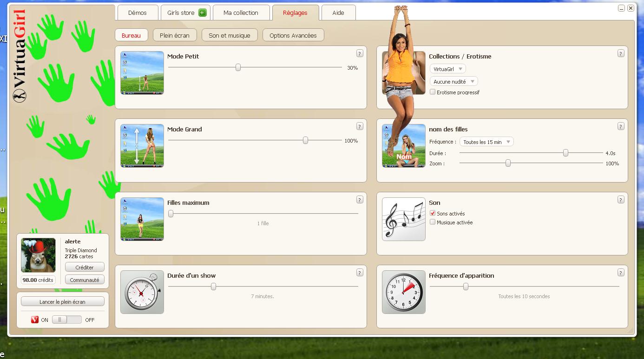The height and width of the screenshot is (359, 644).
Task: Open the Toutes les 15 min frequency dropdown
Action: click(x=486, y=142)
